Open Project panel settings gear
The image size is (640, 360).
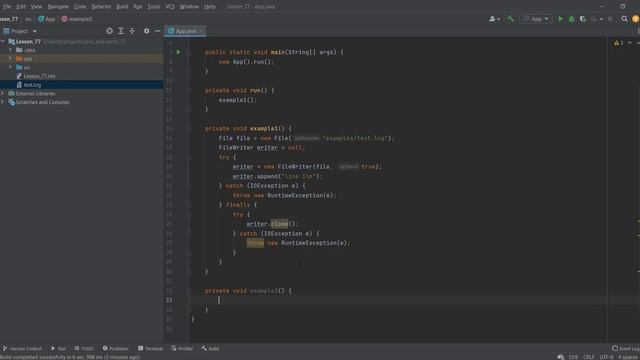[x=147, y=31]
